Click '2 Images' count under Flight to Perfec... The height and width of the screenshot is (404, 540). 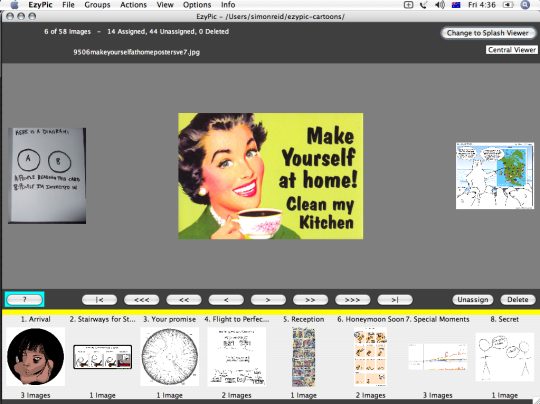237,395
